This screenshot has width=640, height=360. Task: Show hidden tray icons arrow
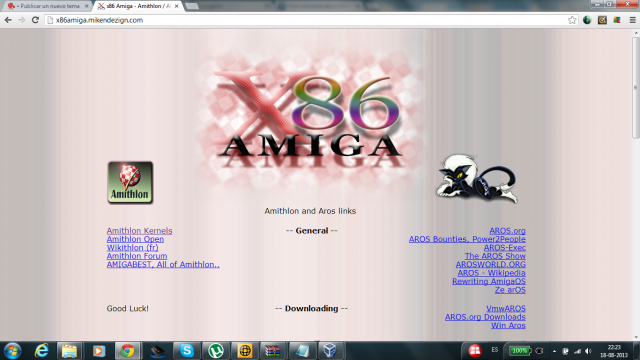554,351
